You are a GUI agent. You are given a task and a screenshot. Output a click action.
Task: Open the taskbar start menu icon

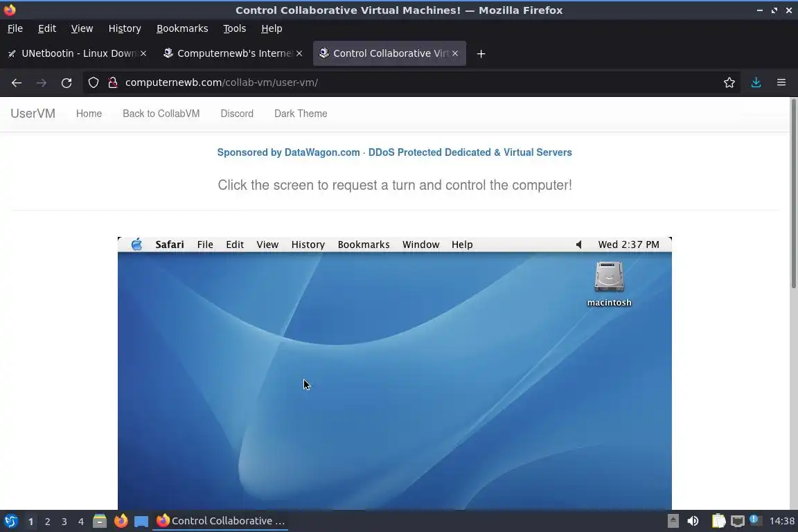tap(10, 521)
